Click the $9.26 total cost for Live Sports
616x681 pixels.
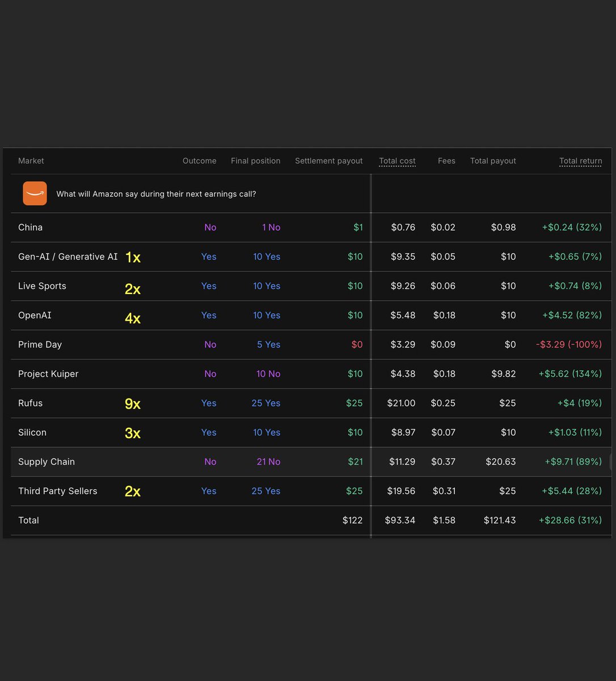pyautogui.click(x=403, y=286)
